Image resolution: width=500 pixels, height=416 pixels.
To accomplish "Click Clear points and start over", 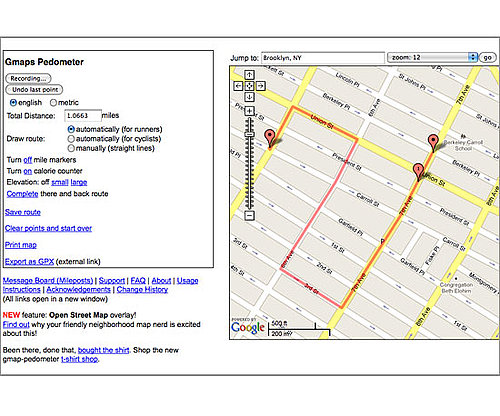I will click(x=48, y=228).
